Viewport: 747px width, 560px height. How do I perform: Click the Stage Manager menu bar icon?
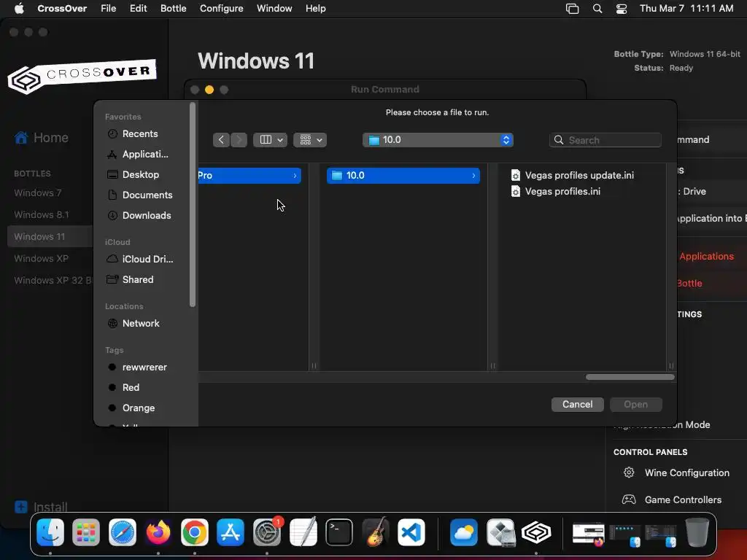[572, 9]
